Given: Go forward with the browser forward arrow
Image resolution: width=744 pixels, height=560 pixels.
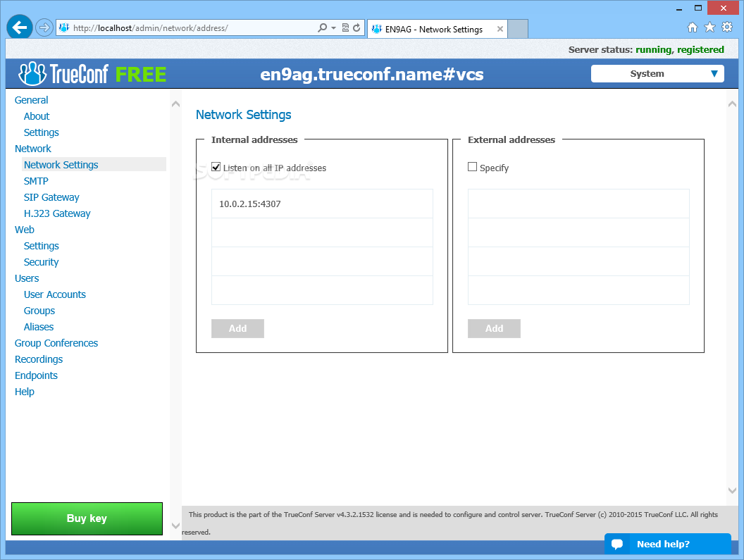Looking at the screenshot, I should pyautogui.click(x=44, y=27).
